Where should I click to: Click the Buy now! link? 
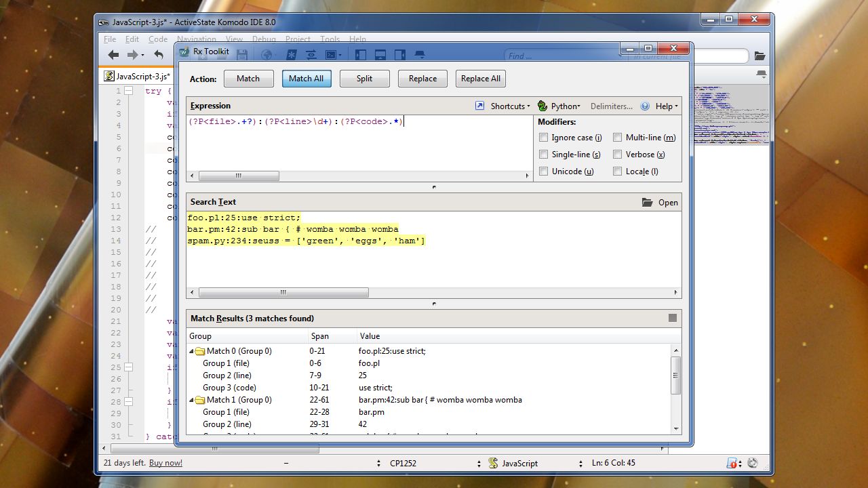click(165, 463)
